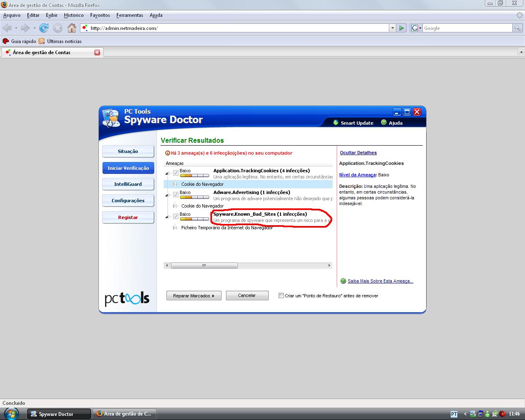Close the Área de gestão de Contas tab
Screen dimensions: 525x420
[x=97, y=52]
